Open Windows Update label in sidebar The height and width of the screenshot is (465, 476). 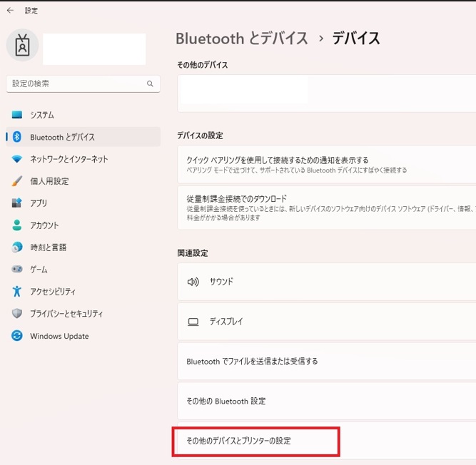coord(59,336)
